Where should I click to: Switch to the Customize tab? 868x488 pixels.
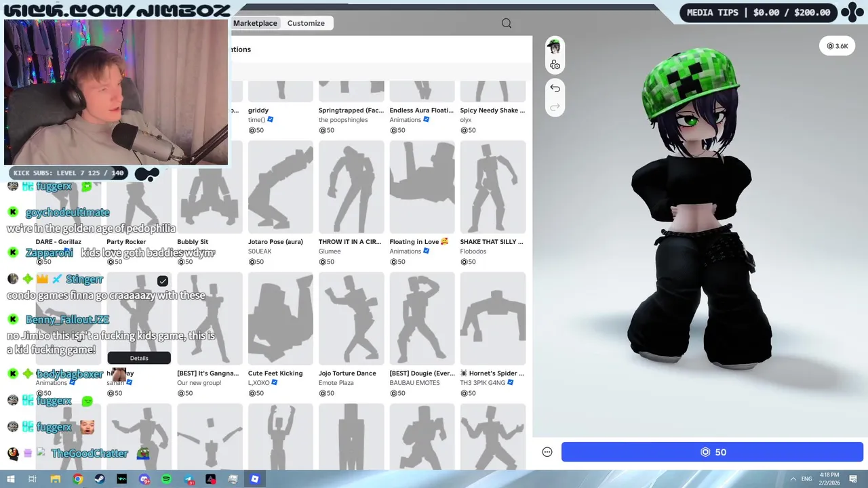click(306, 23)
